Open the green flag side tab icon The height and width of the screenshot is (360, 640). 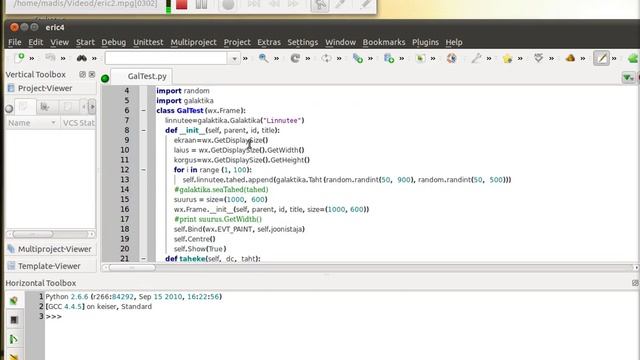pos(14,339)
